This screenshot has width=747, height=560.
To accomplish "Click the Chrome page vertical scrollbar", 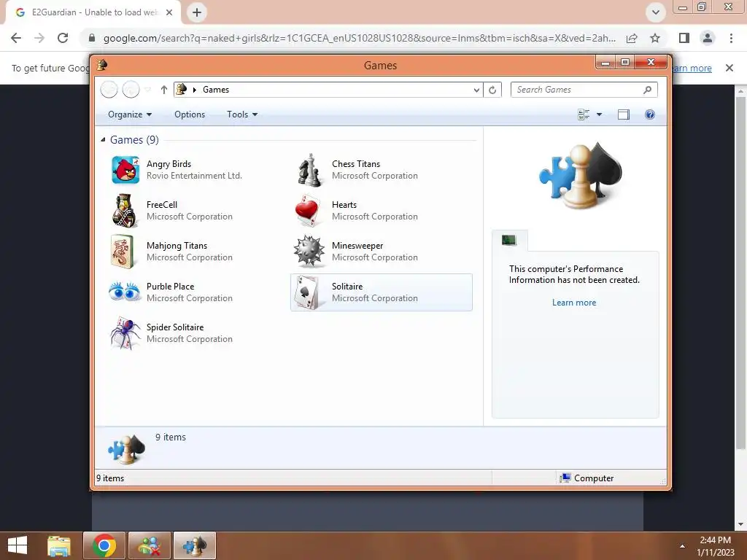I will 741,273.
